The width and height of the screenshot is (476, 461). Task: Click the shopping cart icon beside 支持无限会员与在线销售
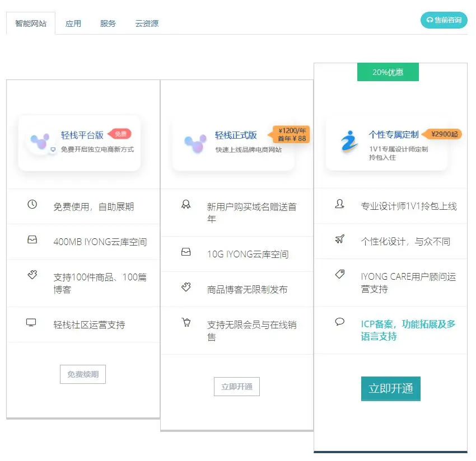tap(186, 323)
